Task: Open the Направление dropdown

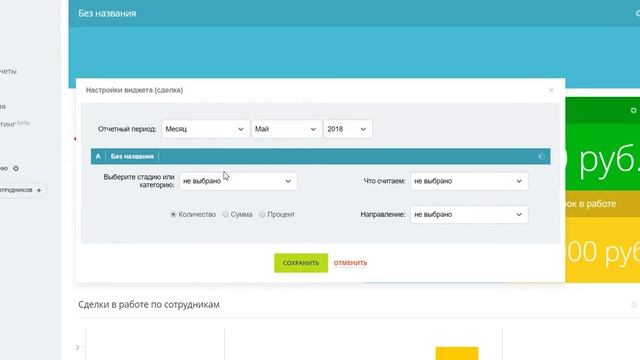Action: (469, 215)
